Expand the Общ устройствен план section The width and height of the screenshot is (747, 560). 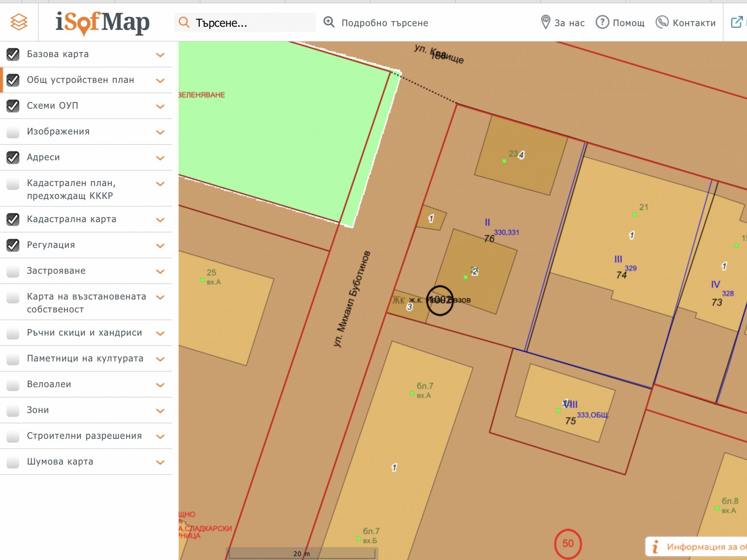[x=160, y=80]
